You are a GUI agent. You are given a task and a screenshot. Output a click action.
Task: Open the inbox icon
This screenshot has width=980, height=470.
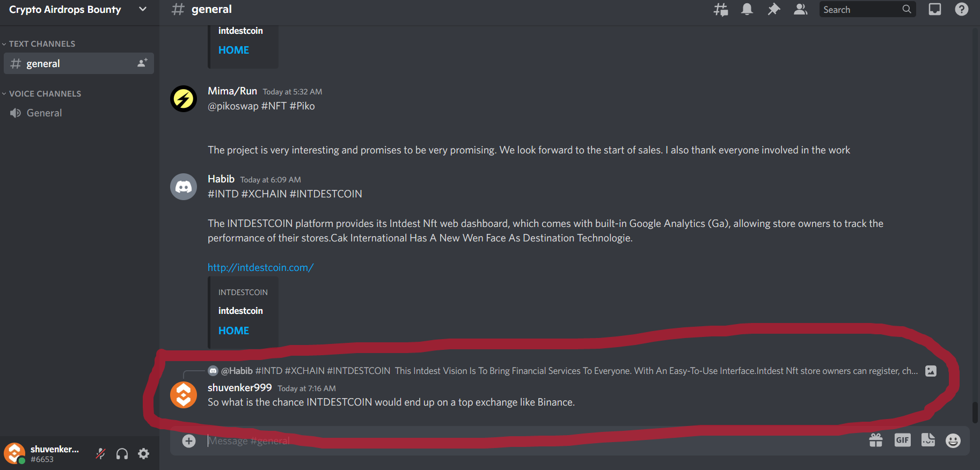tap(935, 9)
